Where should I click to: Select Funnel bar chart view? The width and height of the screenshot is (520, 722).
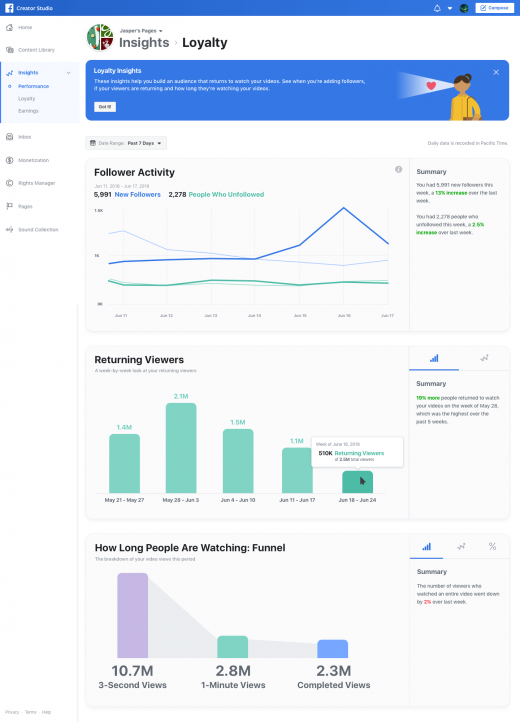click(427, 546)
